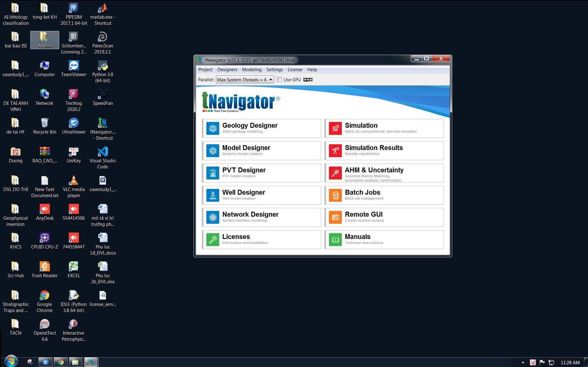Select Interactive Petrophysics desktop icon

pyautogui.click(x=74, y=330)
